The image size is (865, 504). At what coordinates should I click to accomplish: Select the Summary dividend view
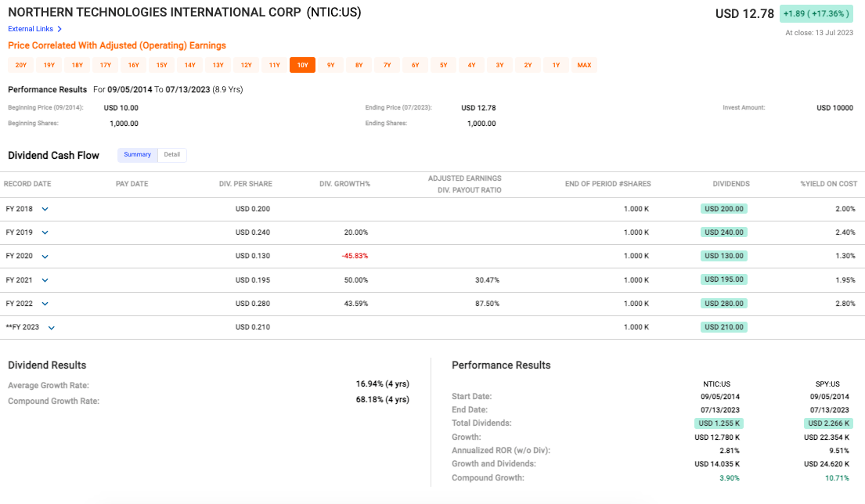[137, 155]
